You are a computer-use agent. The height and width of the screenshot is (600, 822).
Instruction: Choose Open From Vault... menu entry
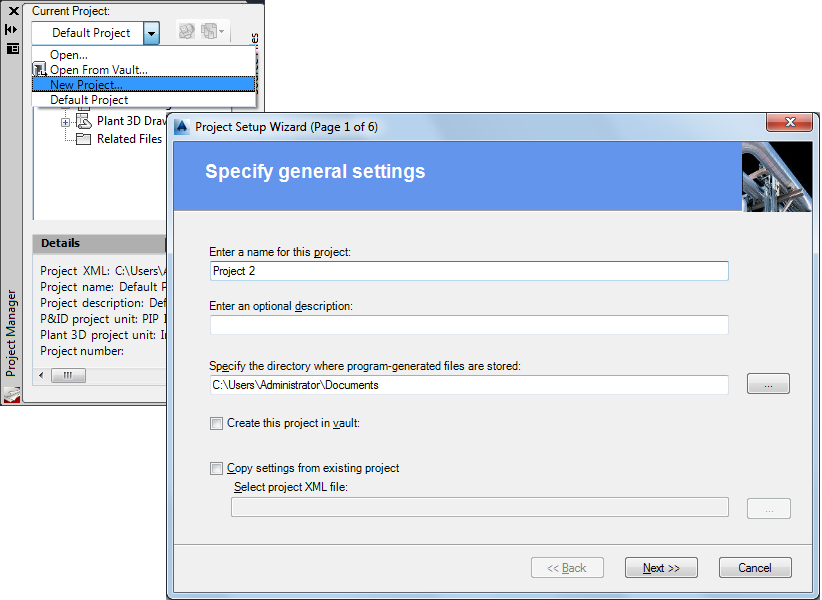[x=144, y=70]
